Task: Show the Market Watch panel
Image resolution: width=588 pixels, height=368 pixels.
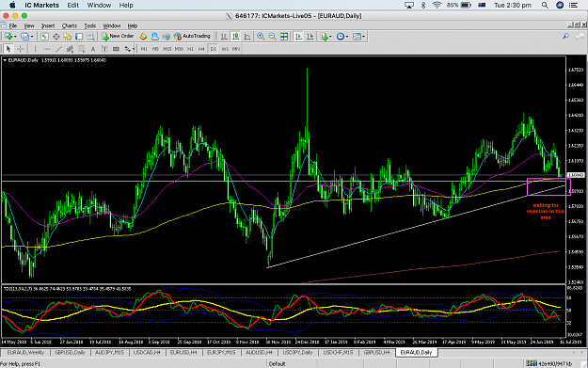Action: 44,37
